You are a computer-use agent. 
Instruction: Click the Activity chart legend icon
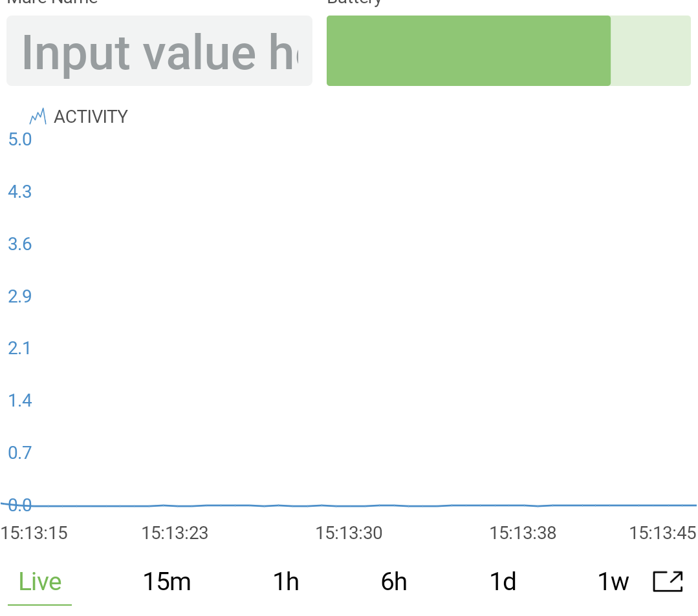tap(38, 117)
